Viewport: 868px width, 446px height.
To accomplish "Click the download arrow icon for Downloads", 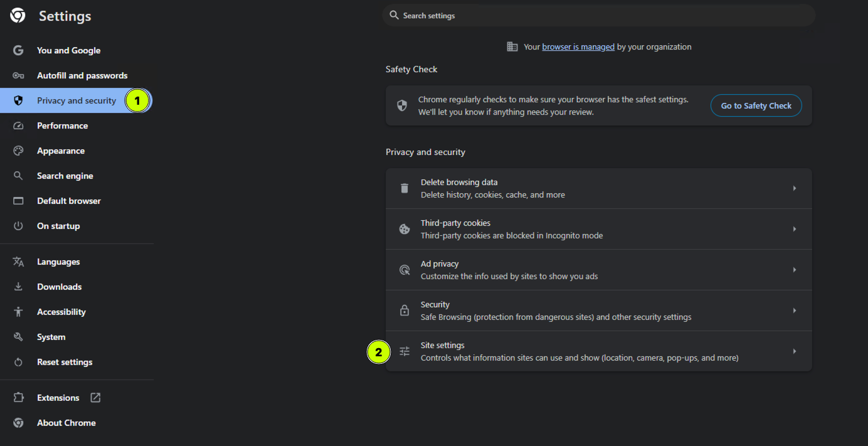I will tap(18, 287).
